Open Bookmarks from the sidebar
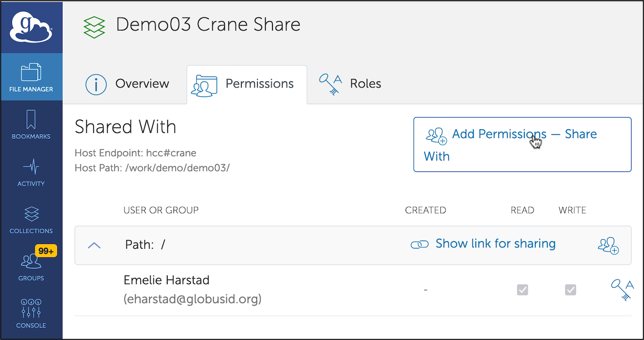The image size is (644, 340). coord(31,124)
